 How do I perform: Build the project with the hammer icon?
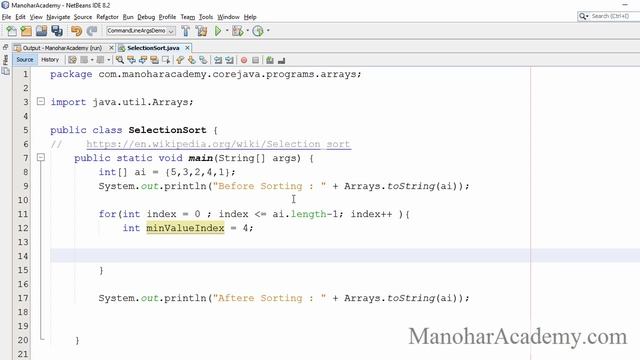pyautogui.click(x=186, y=31)
